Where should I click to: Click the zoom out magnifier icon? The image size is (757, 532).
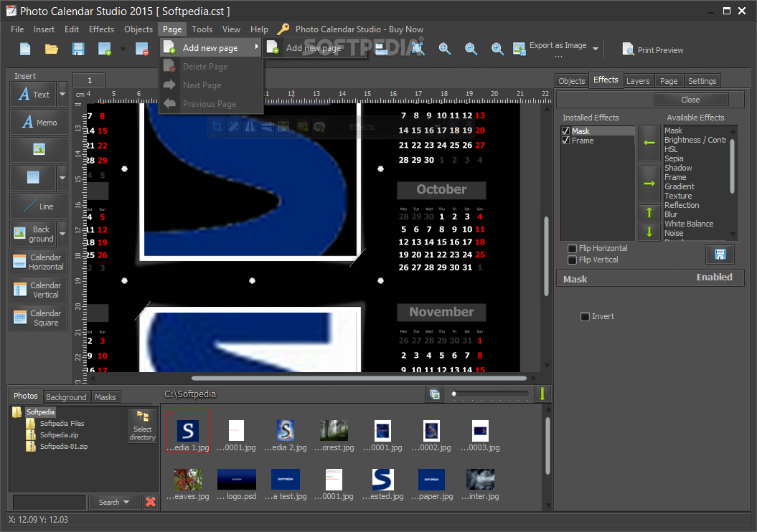click(x=471, y=49)
